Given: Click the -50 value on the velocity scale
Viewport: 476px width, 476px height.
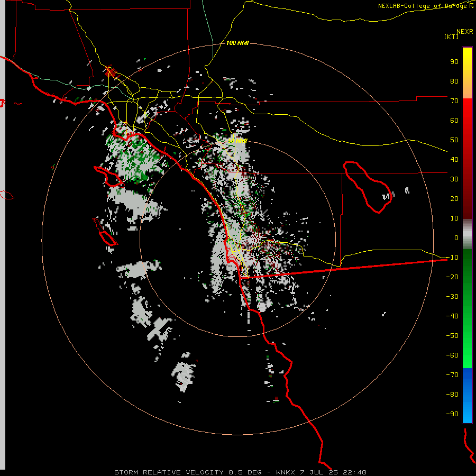Looking at the screenshot, I should tap(452, 336).
